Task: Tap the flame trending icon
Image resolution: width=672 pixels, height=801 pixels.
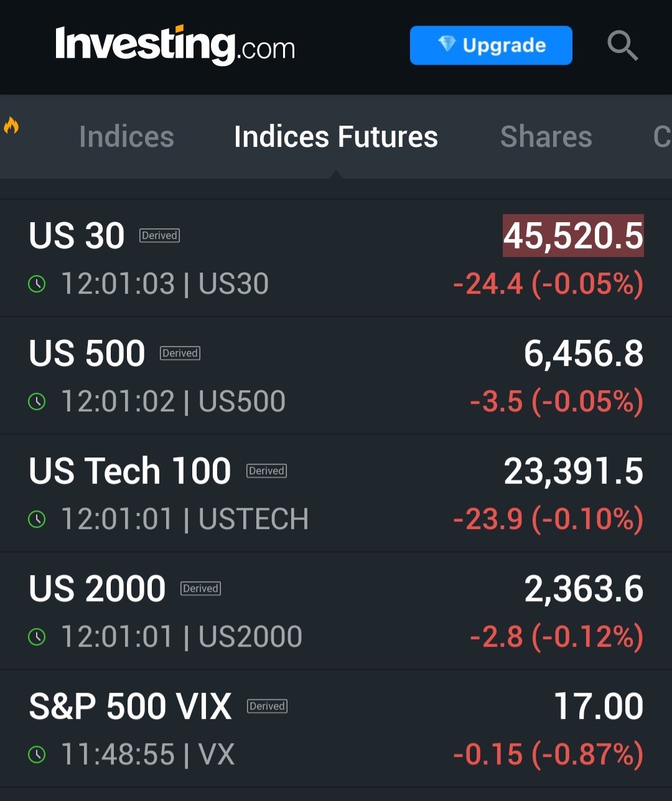Action: point(11,126)
